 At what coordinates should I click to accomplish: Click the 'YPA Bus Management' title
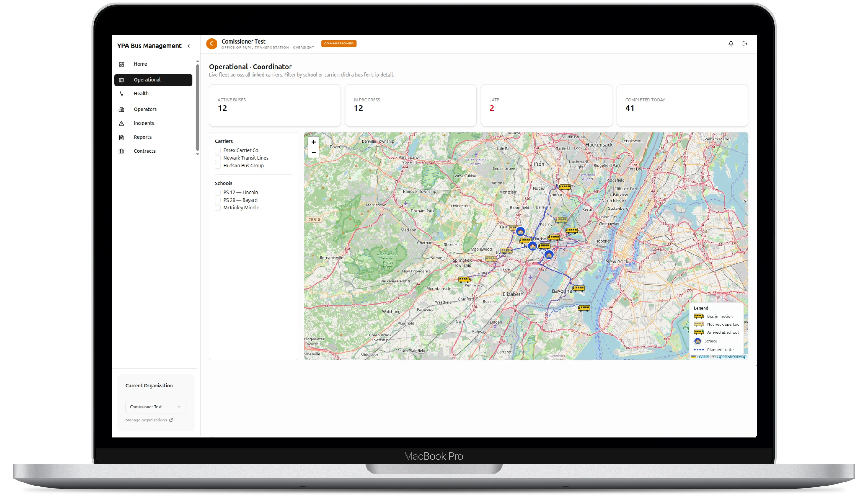(x=149, y=46)
